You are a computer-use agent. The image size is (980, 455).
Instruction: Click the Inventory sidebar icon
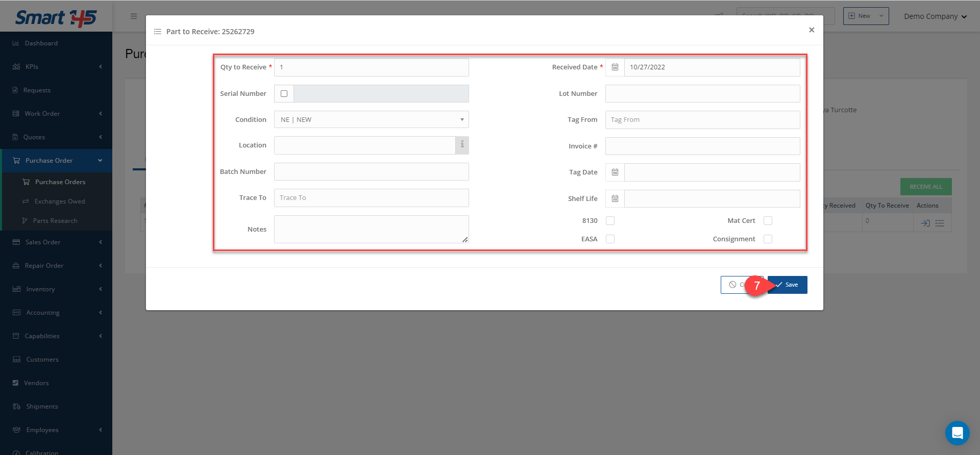pos(16,289)
